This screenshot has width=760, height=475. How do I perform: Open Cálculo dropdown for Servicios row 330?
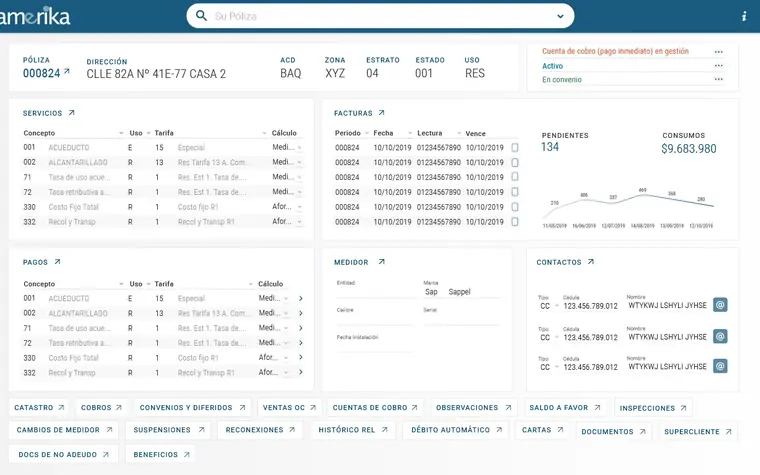[x=300, y=207]
